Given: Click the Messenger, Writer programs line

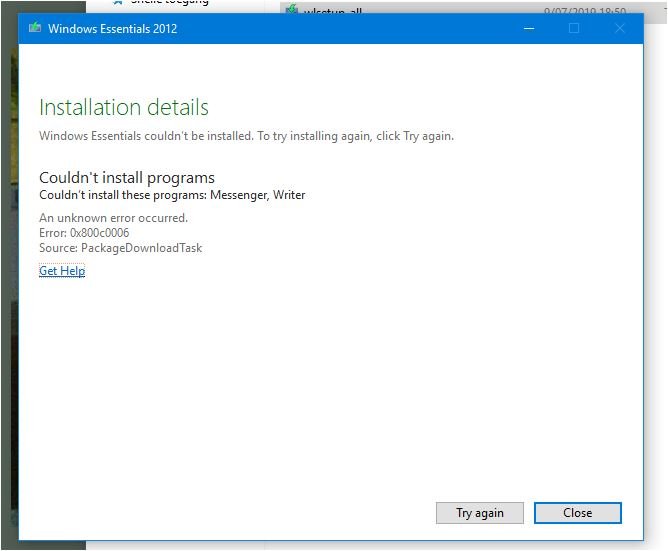Looking at the screenshot, I should [x=172, y=195].
